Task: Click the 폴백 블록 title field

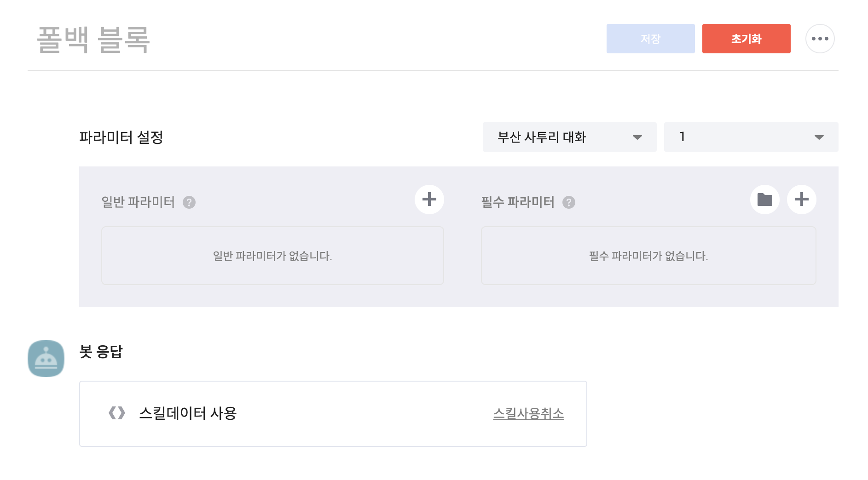Action: [94, 40]
